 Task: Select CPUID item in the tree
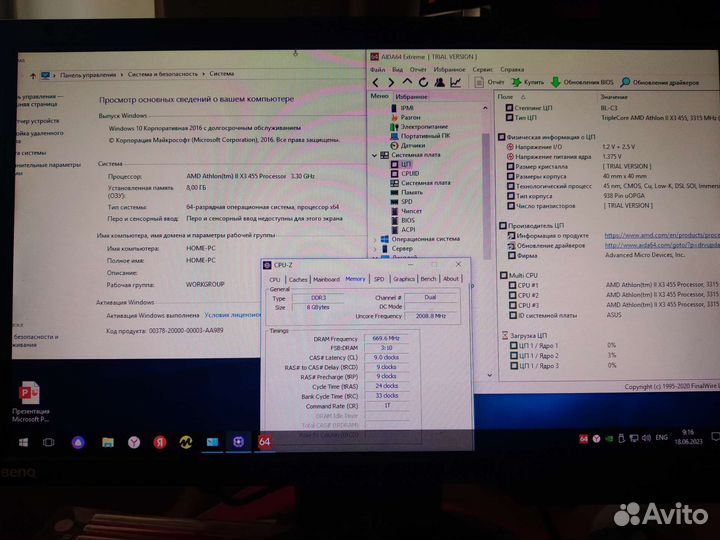tap(409, 173)
